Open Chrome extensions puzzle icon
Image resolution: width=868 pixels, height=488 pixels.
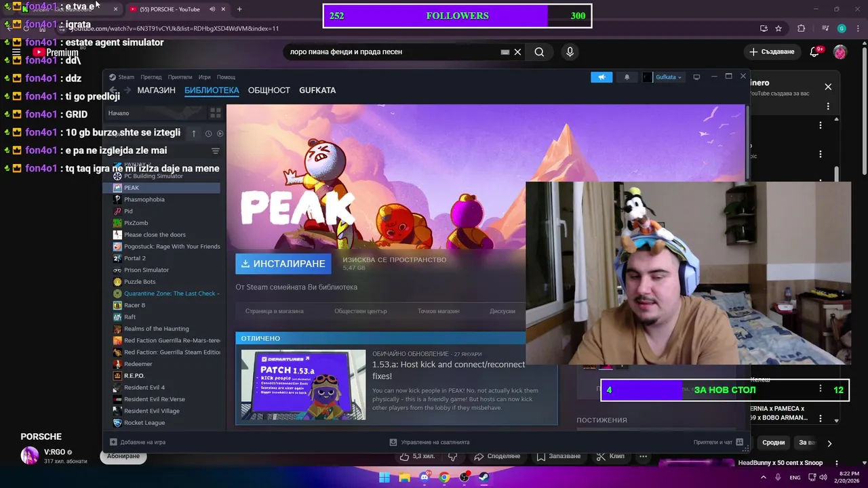(x=802, y=28)
